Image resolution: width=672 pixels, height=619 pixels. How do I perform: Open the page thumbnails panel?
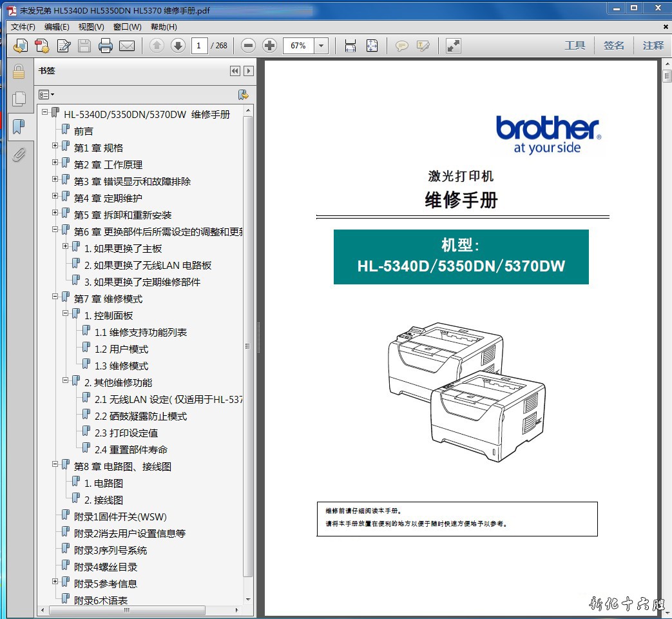[19, 99]
